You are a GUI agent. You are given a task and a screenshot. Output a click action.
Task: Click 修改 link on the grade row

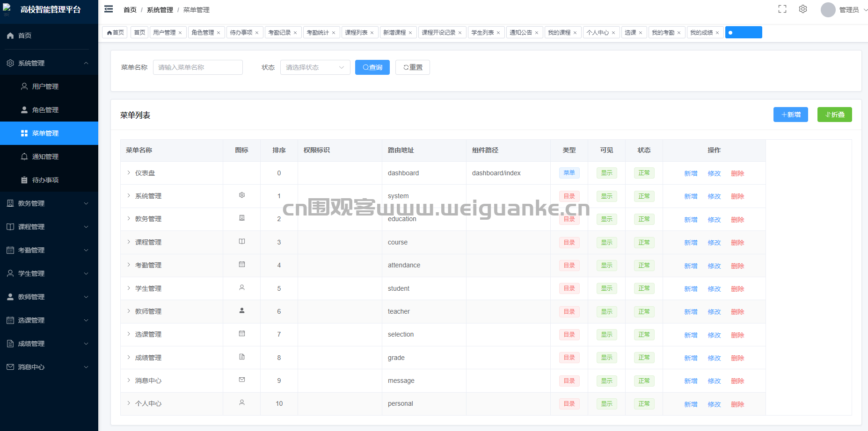714,358
